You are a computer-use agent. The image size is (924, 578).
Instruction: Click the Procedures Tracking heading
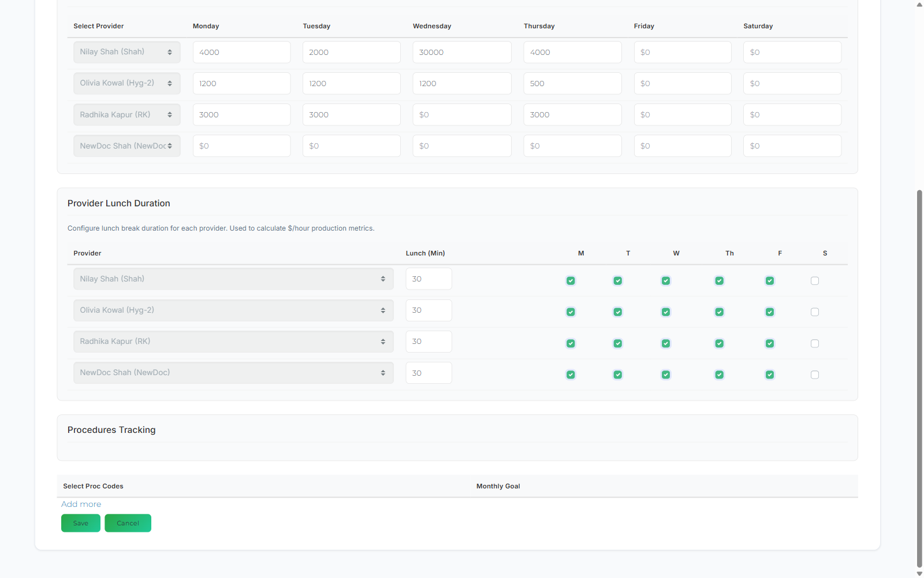pyautogui.click(x=111, y=430)
